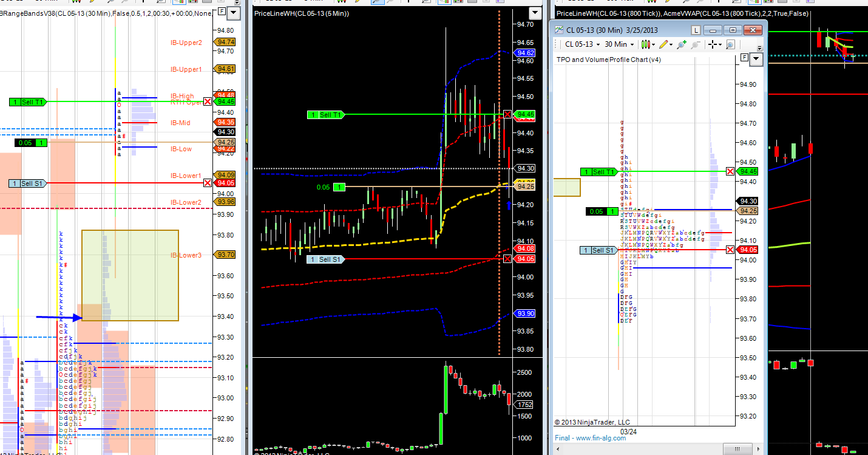Toggle the L link button in the title bar
This screenshot has width=868, height=455.
point(695,30)
